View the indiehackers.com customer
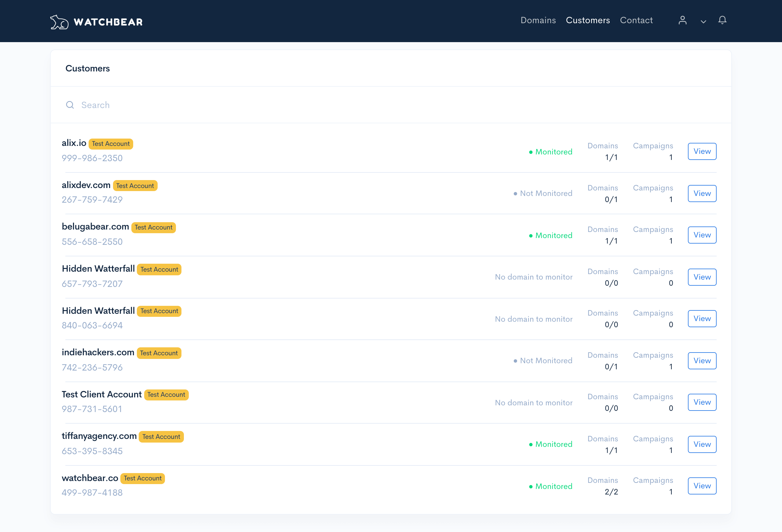Viewport: 782px width, 532px height. tap(702, 360)
